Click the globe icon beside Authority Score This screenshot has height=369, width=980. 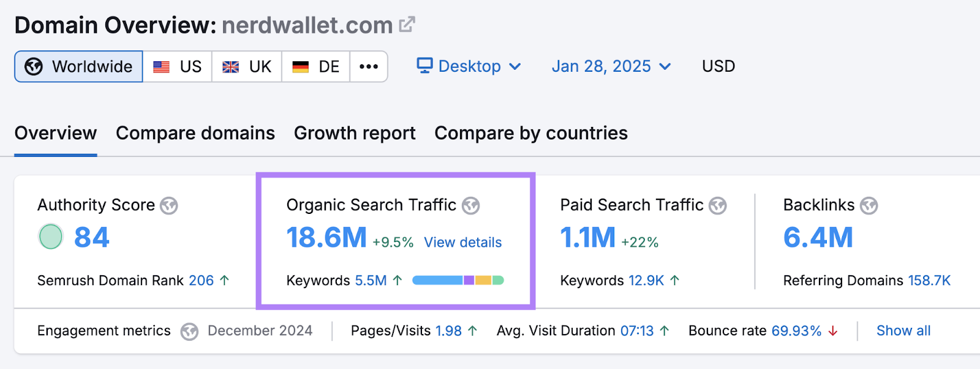169,206
